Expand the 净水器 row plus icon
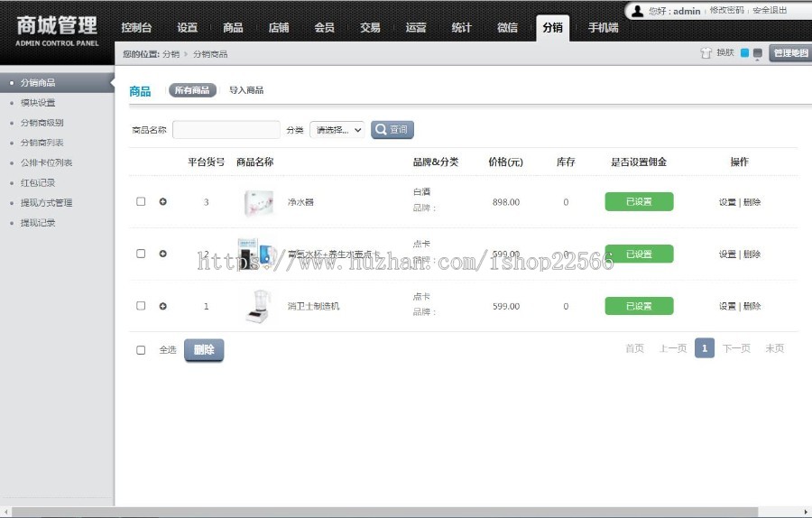 [163, 202]
